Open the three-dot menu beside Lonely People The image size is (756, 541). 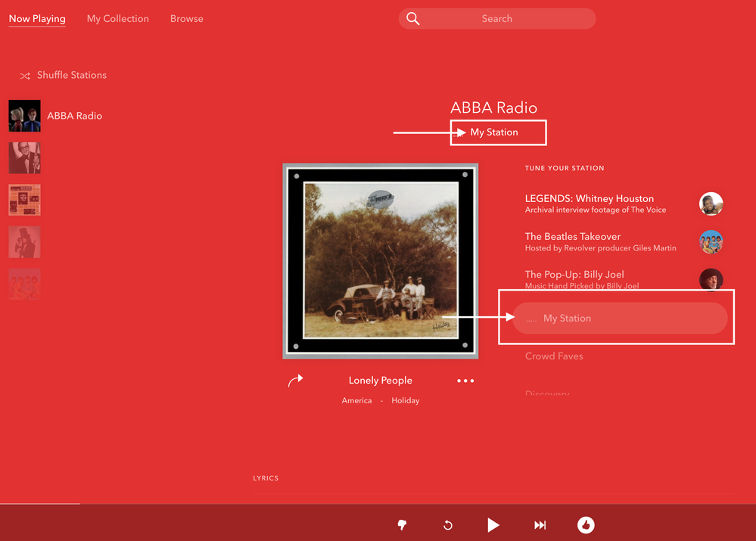[x=465, y=381]
